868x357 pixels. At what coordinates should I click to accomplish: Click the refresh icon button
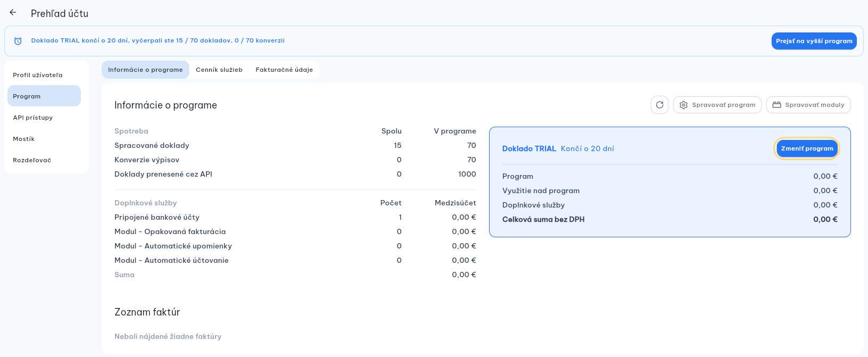click(659, 105)
